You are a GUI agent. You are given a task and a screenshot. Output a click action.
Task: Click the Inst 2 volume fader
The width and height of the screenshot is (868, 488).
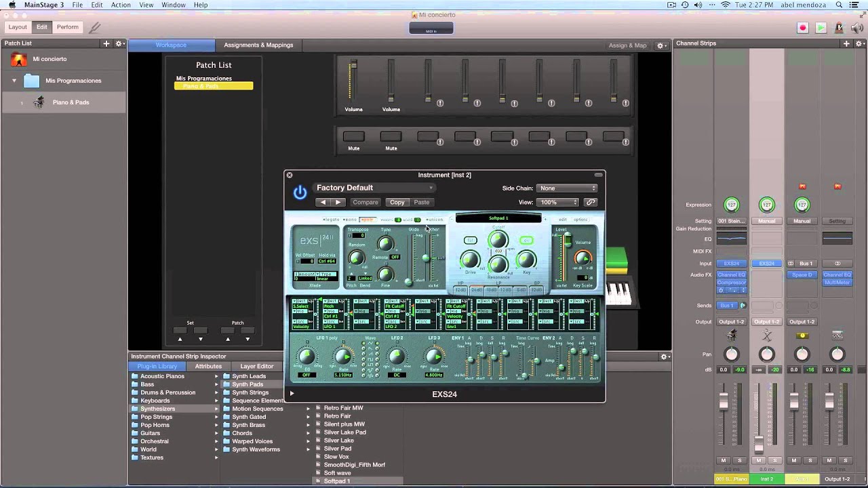[759, 445]
